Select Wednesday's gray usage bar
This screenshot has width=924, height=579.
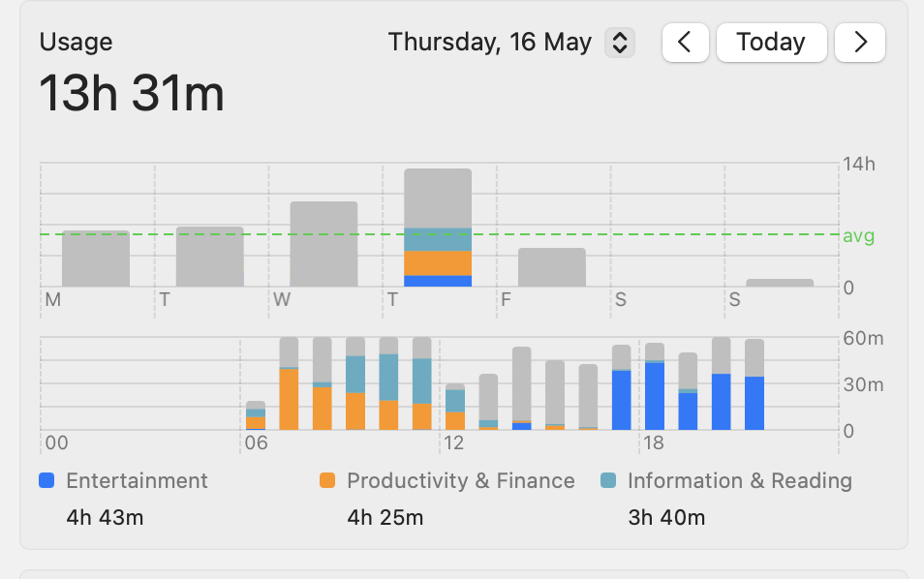click(x=323, y=244)
